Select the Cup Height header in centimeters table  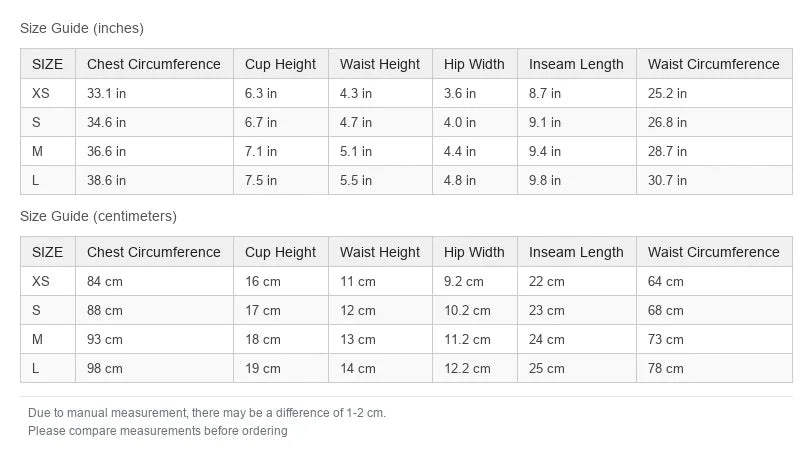(x=280, y=252)
